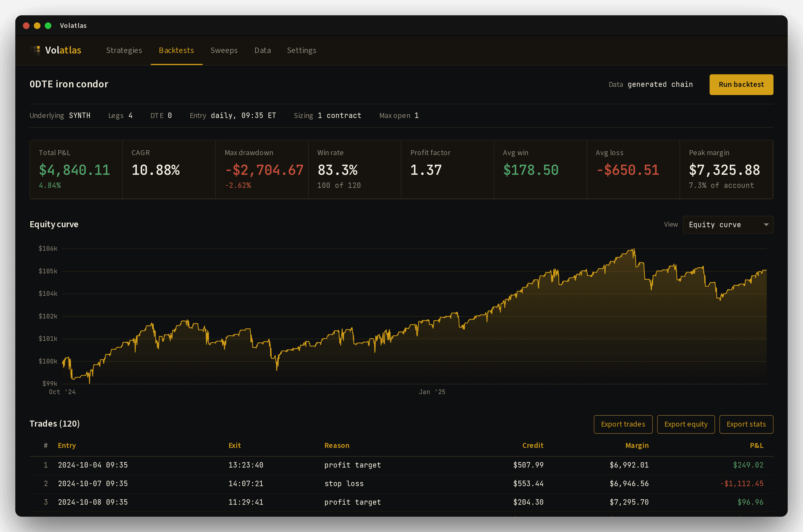This screenshot has height=532, width=803.
Task: Click the Volatlas logo icon
Action: pyautogui.click(x=35, y=50)
